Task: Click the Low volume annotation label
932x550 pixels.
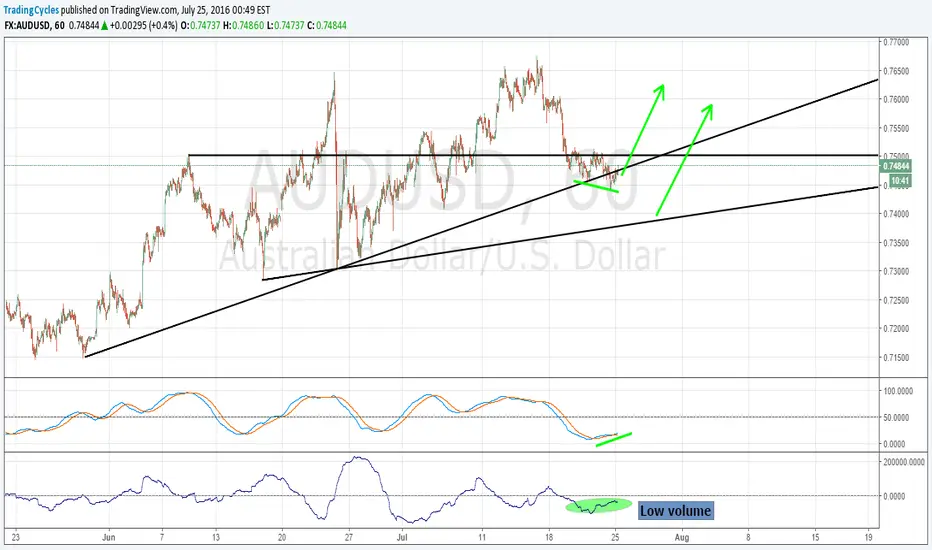Action: coord(675,511)
